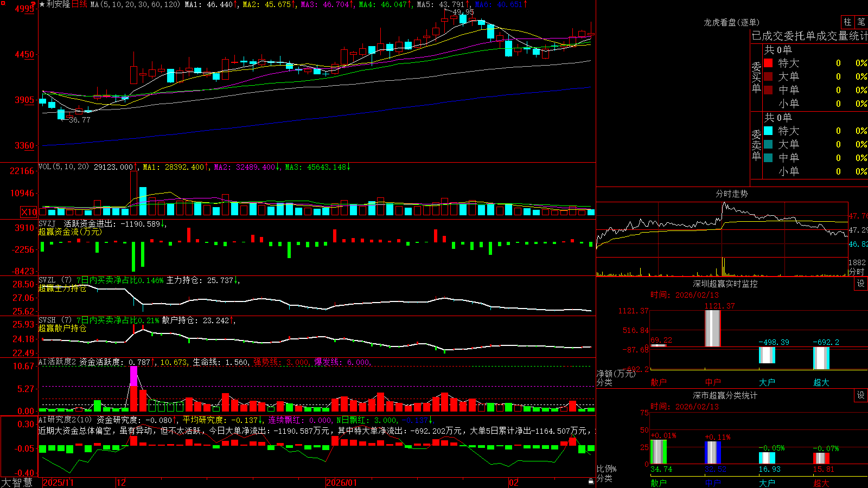Click the 1882 intraday volume value
The width and height of the screenshot is (868, 488).
tap(857, 262)
